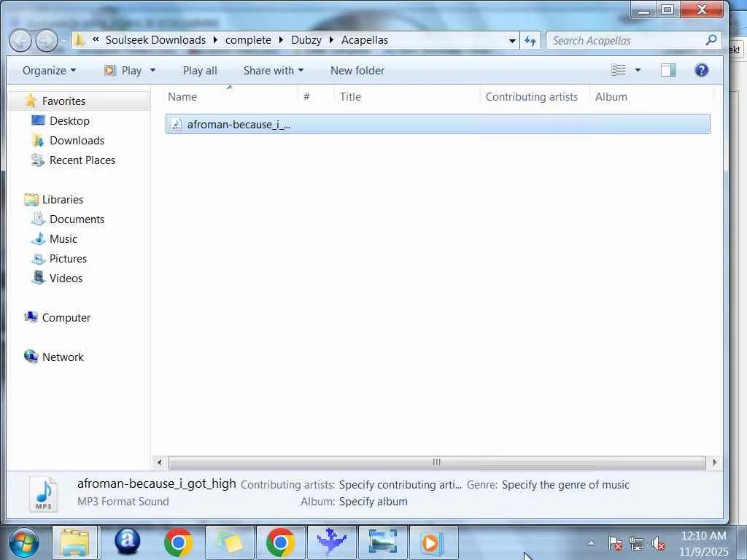
Task: Expand the arrow after Soulseek Downloads
Action: click(215, 40)
